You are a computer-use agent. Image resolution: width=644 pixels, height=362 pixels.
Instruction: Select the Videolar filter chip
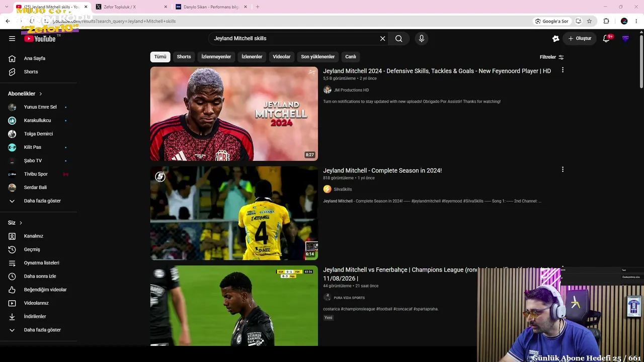coord(282,57)
